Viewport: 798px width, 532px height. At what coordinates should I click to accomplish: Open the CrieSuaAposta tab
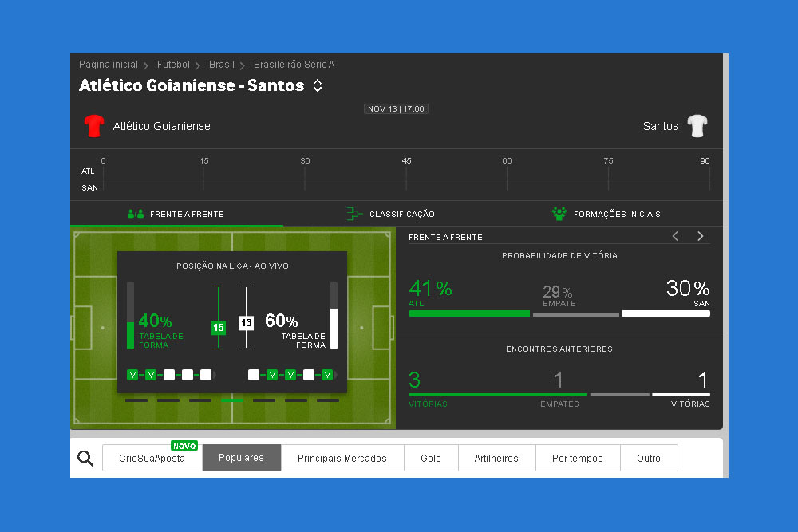tap(152, 458)
